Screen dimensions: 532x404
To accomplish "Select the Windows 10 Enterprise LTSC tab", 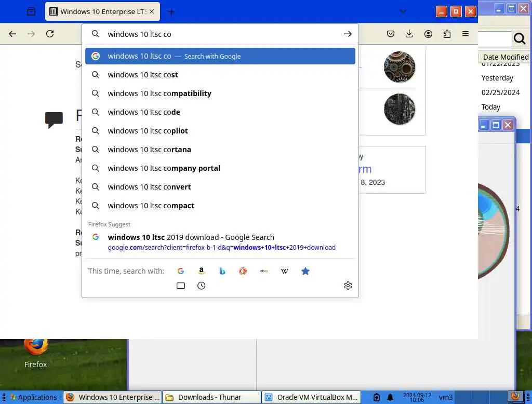I will point(102,11).
